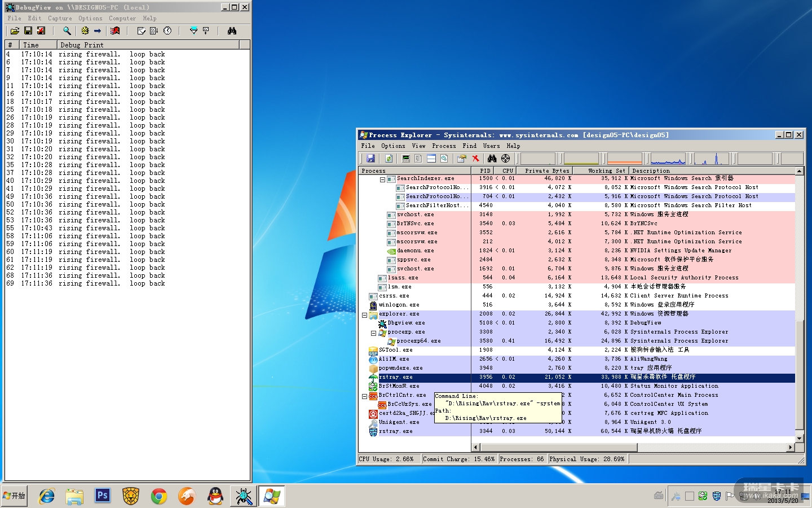Image resolution: width=812 pixels, height=508 pixels.
Task: Click the crosshair Find Window's Process icon
Action: point(505,159)
